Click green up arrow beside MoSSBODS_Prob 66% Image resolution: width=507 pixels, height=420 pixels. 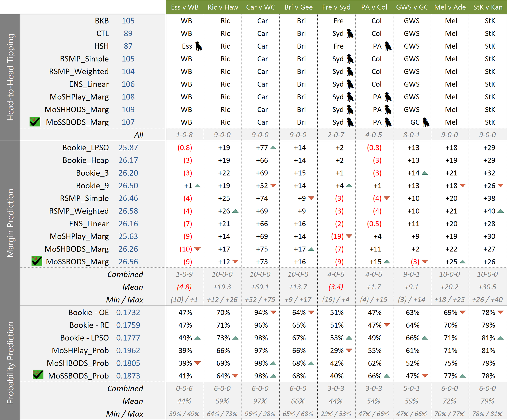click(387, 376)
